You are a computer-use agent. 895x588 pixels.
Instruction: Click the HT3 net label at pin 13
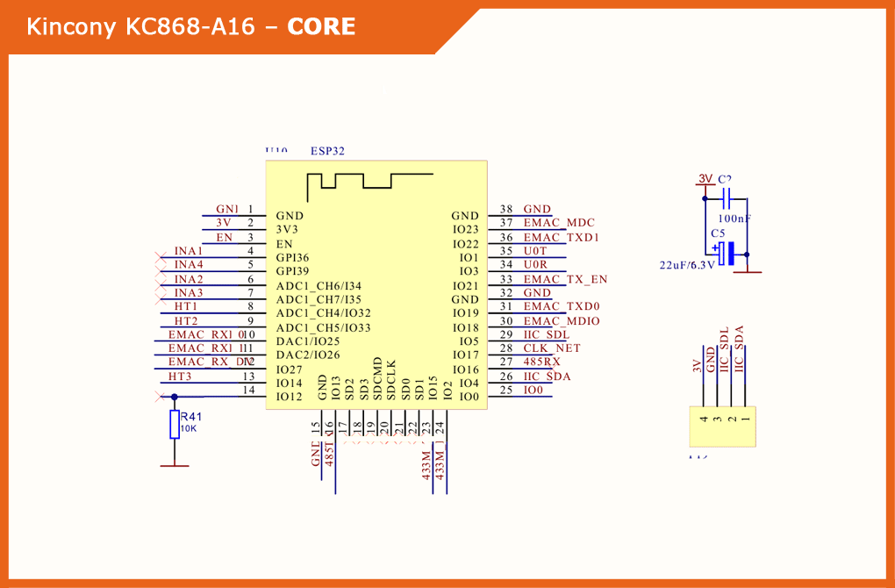click(180, 376)
